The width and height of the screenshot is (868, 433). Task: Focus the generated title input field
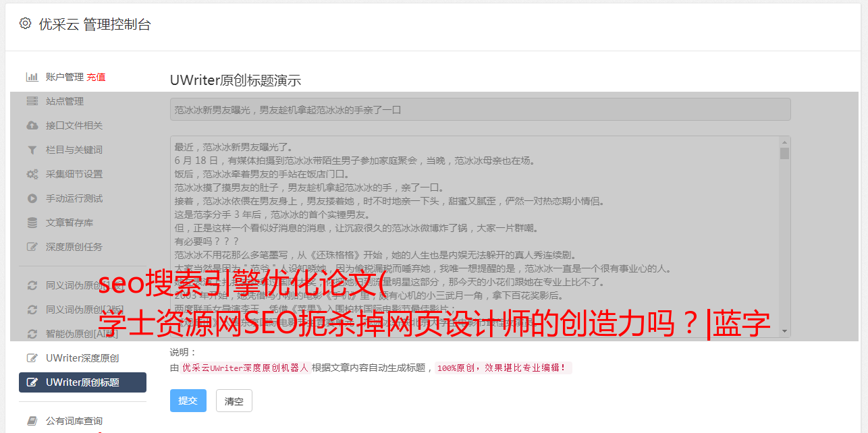click(x=480, y=109)
